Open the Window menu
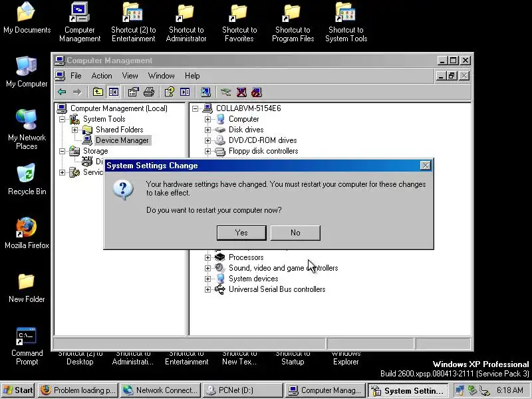The height and width of the screenshot is (399, 532). coord(161,76)
